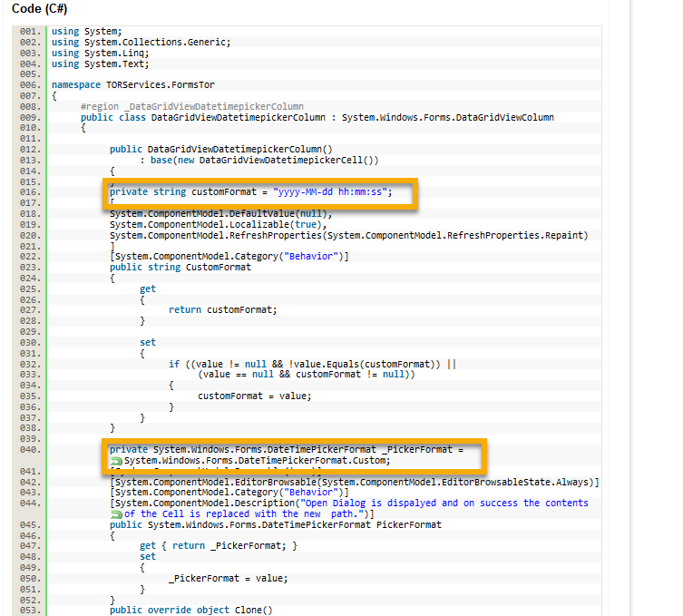Click Category("Behavior") on line 022
Image resolution: width=683 pixels, height=616 pixels.
[x=229, y=256]
